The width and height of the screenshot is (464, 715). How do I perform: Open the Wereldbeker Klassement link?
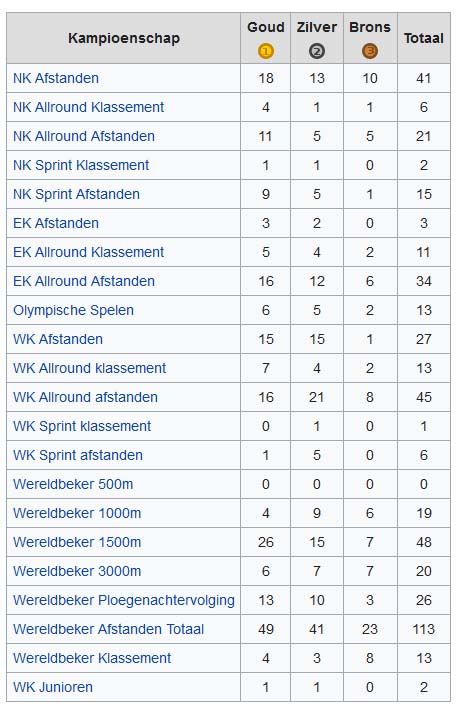pyautogui.click(x=92, y=658)
